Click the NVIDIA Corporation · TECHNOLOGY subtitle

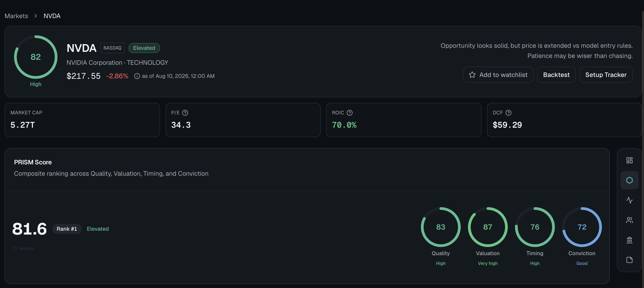click(117, 62)
